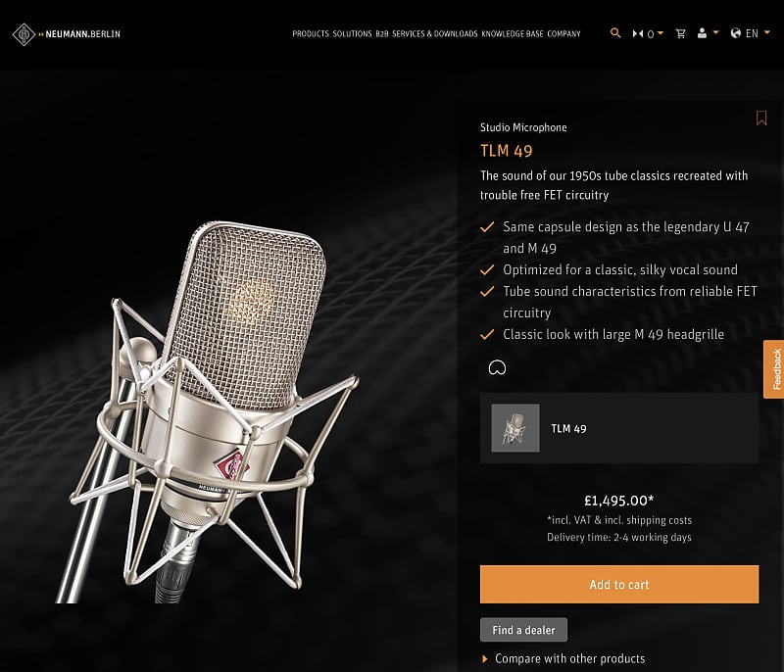Select the TLM 49 product variant row
784x672 pixels.
point(618,429)
